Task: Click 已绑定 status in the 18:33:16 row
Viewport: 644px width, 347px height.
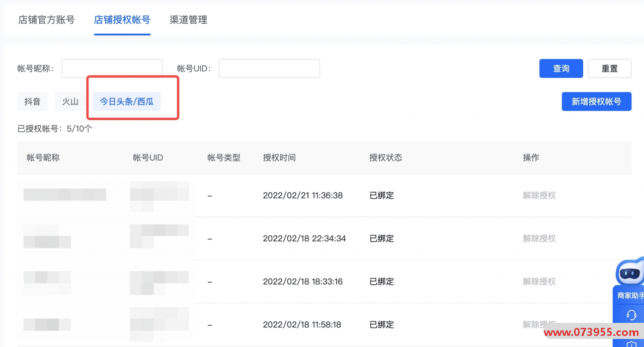Action: [x=382, y=282]
